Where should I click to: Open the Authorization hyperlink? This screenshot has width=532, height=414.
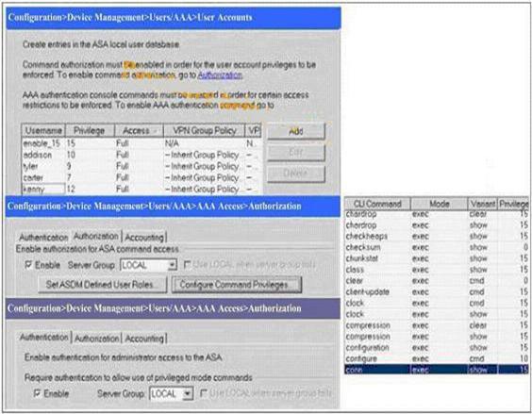(220, 75)
